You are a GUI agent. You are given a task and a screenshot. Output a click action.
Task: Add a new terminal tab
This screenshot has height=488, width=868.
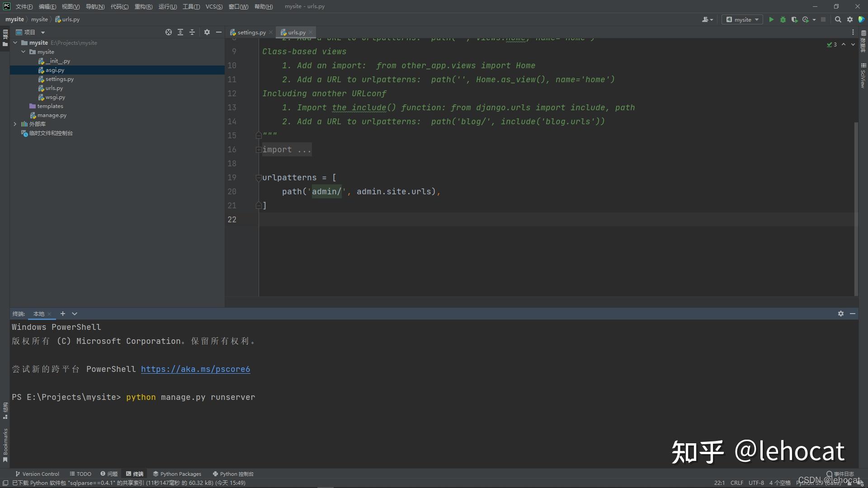pos(63,314)
